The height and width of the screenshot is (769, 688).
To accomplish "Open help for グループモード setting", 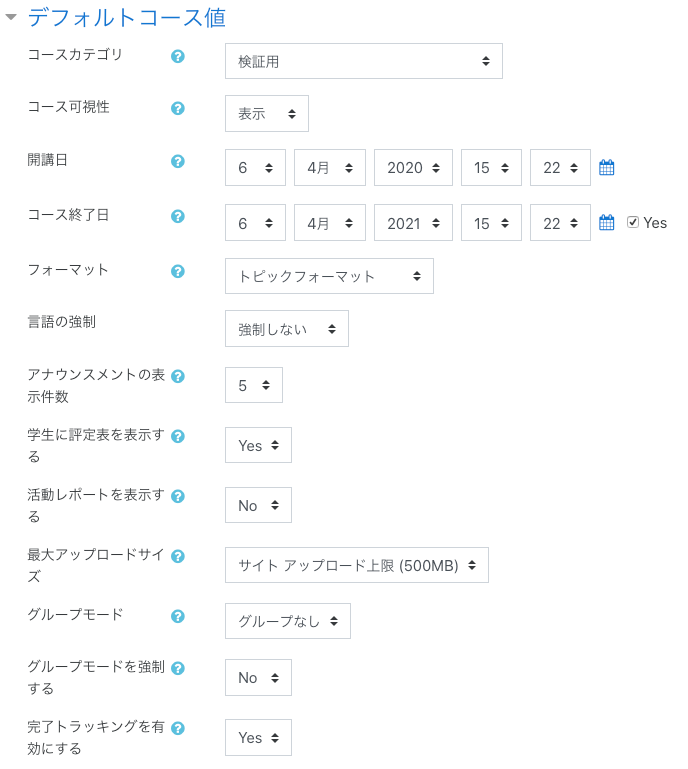I will [178, 617].
